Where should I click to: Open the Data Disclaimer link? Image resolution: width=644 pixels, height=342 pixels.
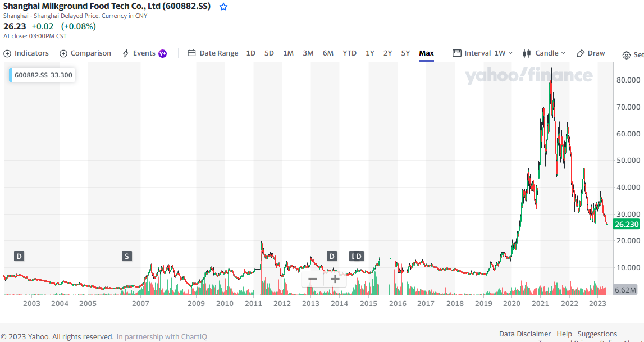(525, 334)
